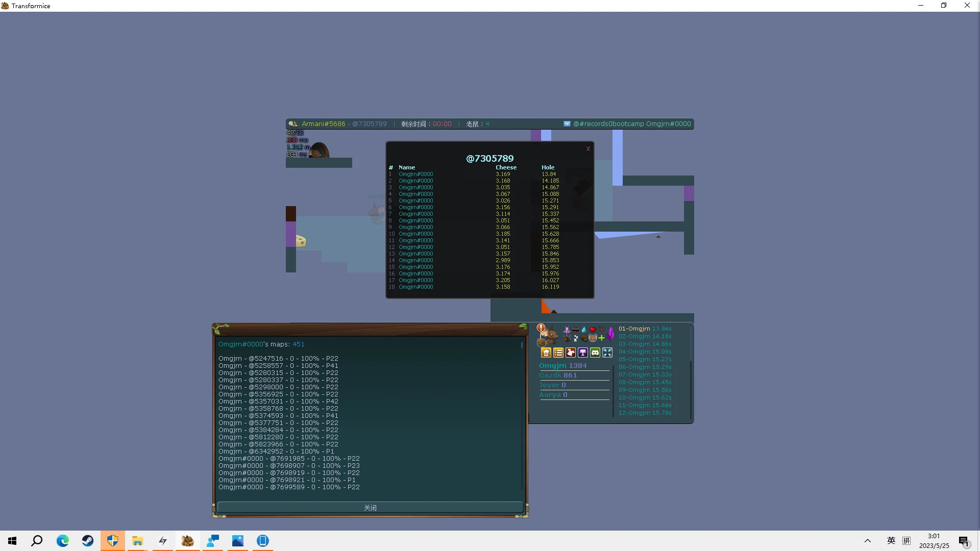Click map entry @7699589 - P22
Screen dimensions: 980x551
coord(289,487)
